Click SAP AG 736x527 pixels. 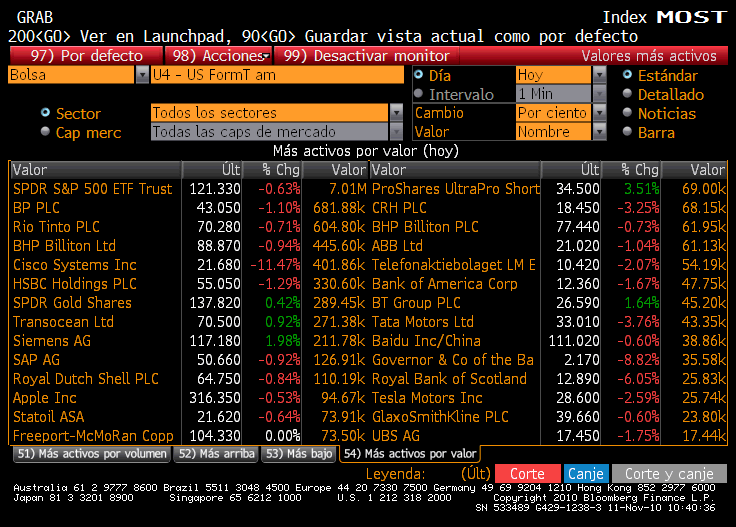pyautogui.click(x=36, y=360)
